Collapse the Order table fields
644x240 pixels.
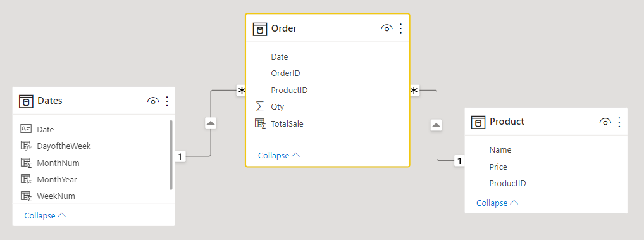pos(279,155)
